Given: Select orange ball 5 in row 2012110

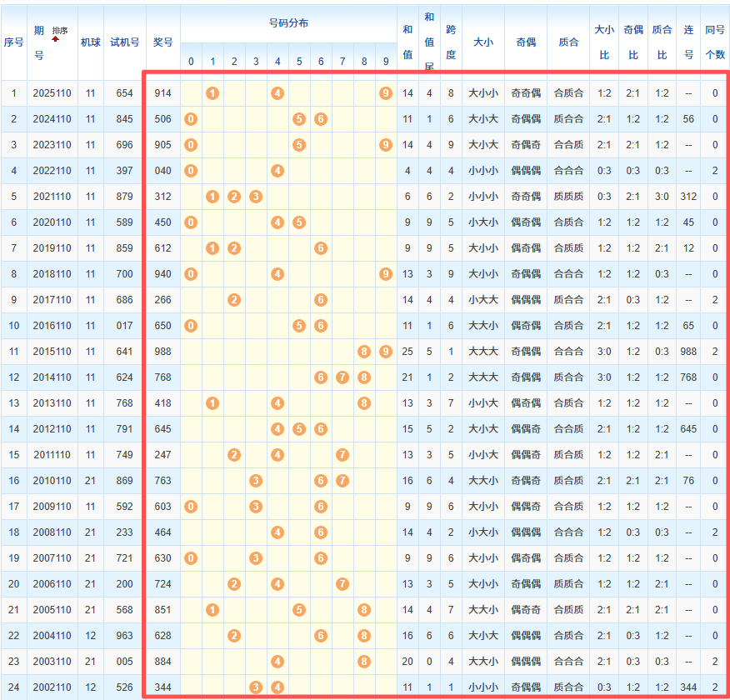Looking at the screenshot, I should pos(299,429).
